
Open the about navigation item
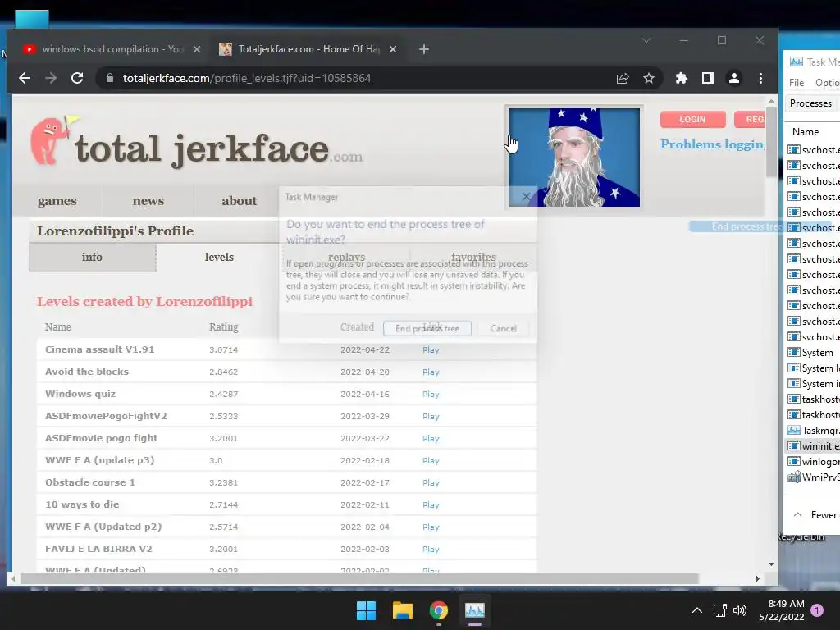pyautogui.click(x=240, y=201)
